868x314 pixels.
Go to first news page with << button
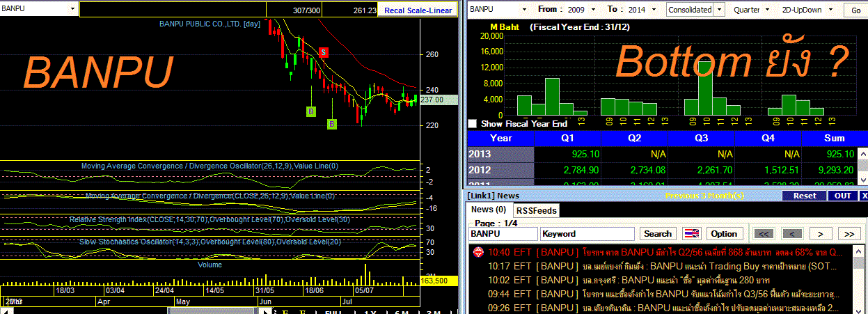click(764, 233)
